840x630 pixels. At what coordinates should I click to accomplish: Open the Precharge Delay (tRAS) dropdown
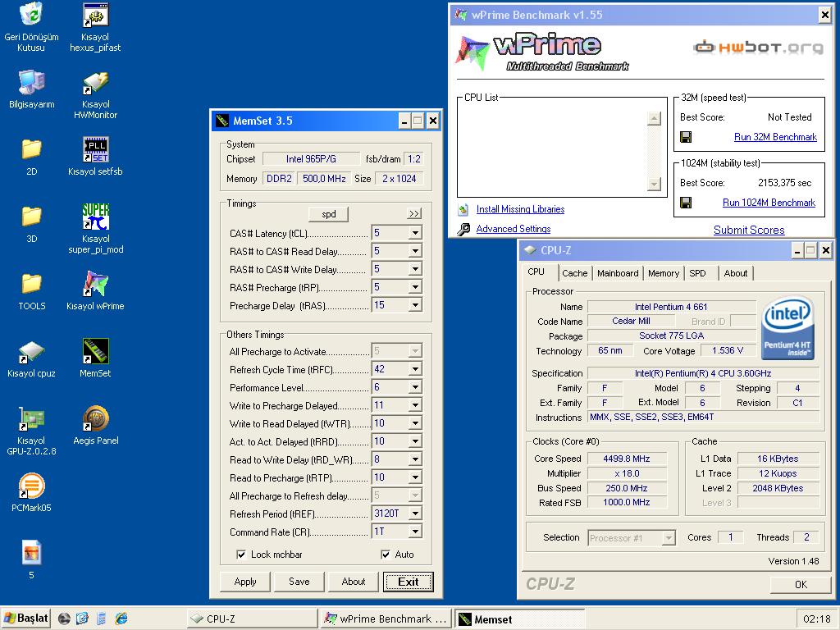(x=415, y=305)
